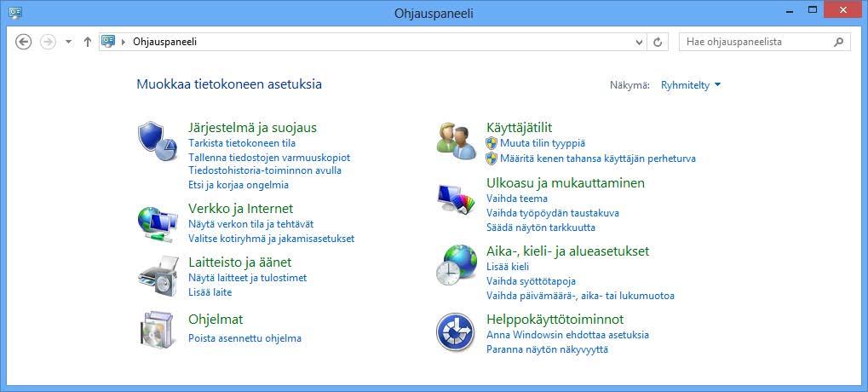The image size is (868, 392).
Task: Open the Laitteisto ja äänet heading
Action: point(239,262)
